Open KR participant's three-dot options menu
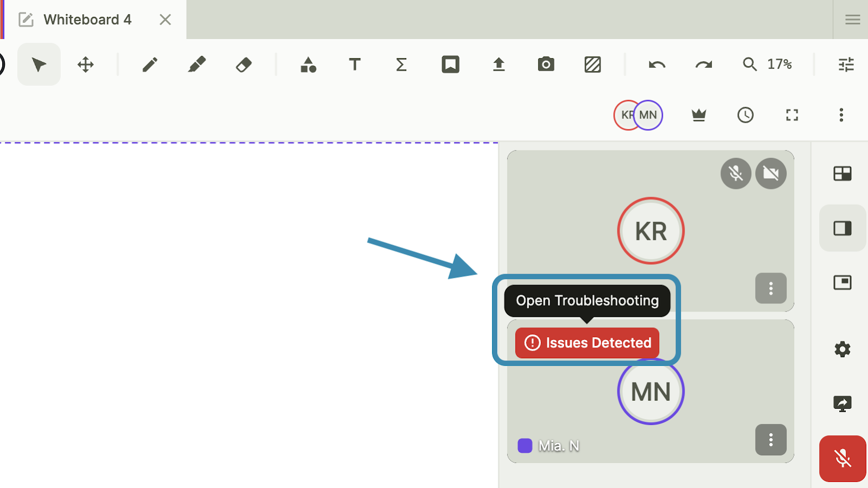Viewport: 868px width, 488px height. (770, 288)
